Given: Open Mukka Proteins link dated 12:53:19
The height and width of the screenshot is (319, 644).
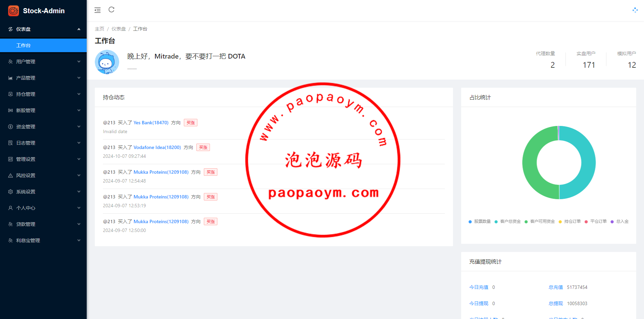Looking at the screenshot, I should point(161,197).
